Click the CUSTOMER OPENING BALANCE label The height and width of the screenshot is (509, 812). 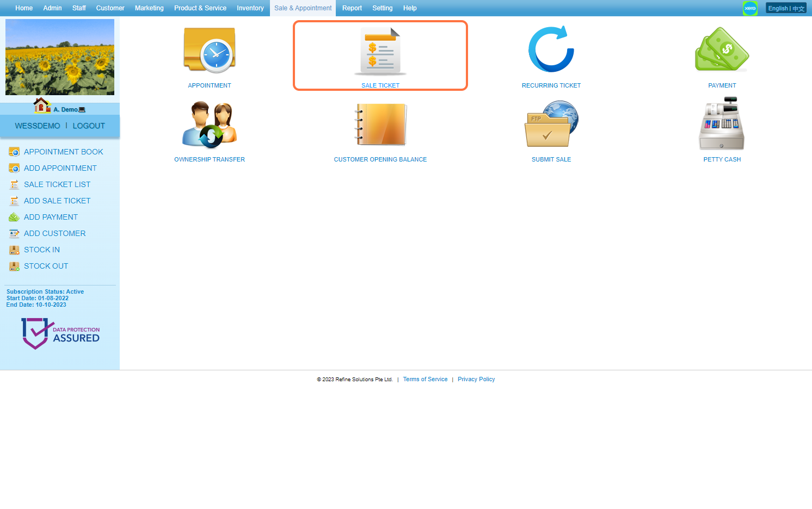tap(380, 159)
